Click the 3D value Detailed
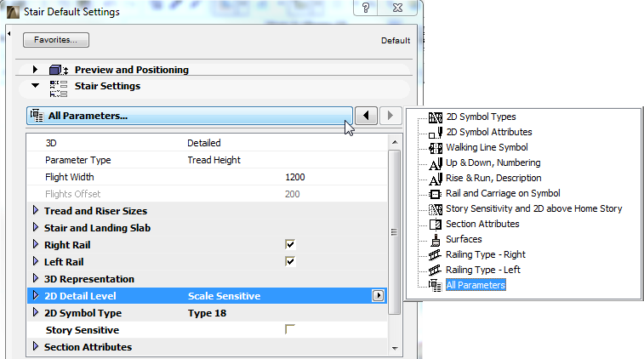This screenshot has height=359, width=644. coord(204,143)
